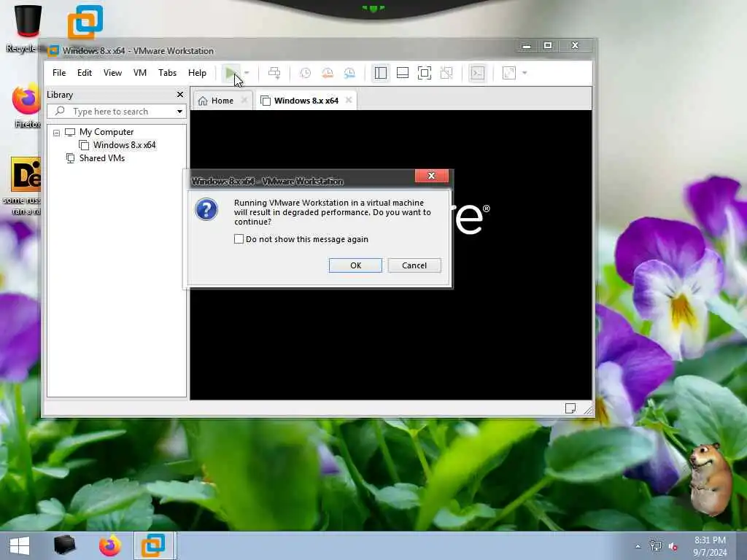Click OK in the dialog
Screen dimensions: 747x560
coord(355,265)
